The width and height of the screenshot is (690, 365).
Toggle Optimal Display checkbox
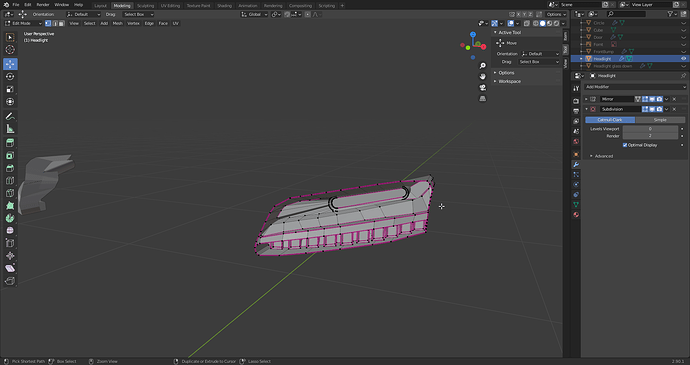[625, 145]
